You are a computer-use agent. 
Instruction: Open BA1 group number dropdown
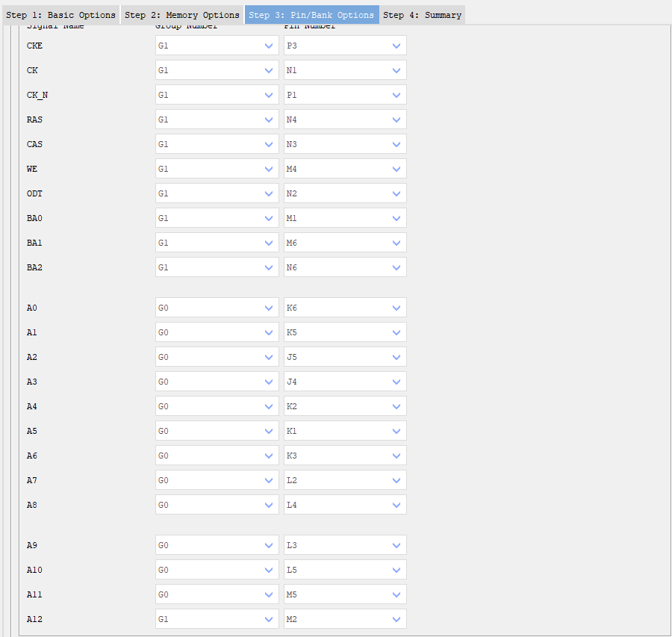[217, 243]
